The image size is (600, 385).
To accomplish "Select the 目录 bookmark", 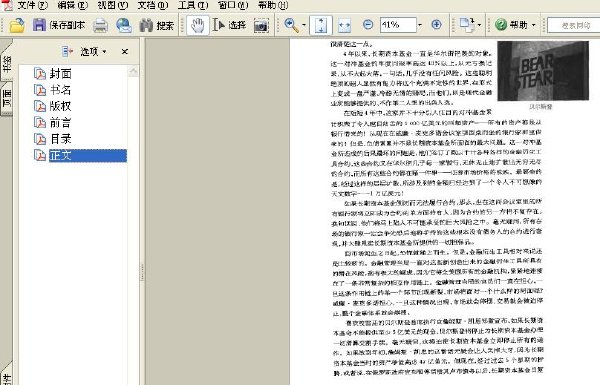I will [60, 139].
